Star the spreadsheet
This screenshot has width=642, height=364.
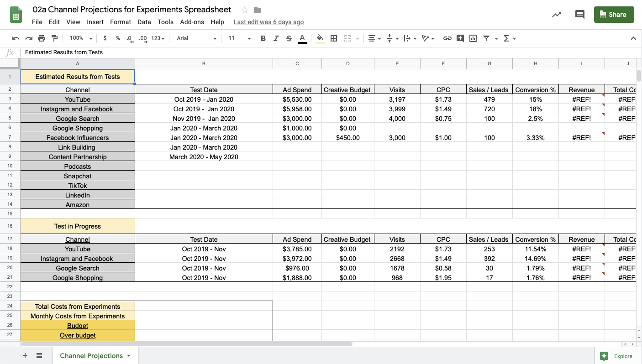pos(244,9)
